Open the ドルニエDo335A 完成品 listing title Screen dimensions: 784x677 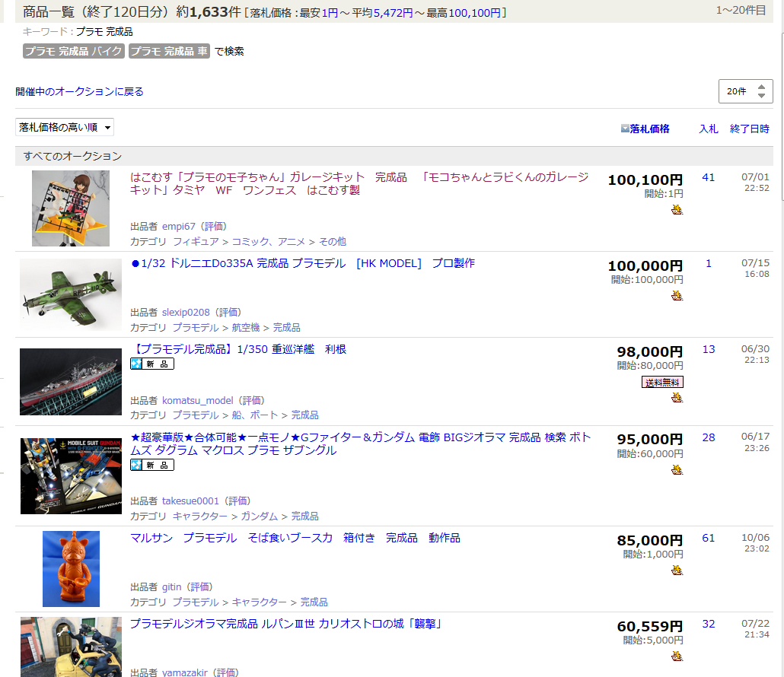[303, 263]
